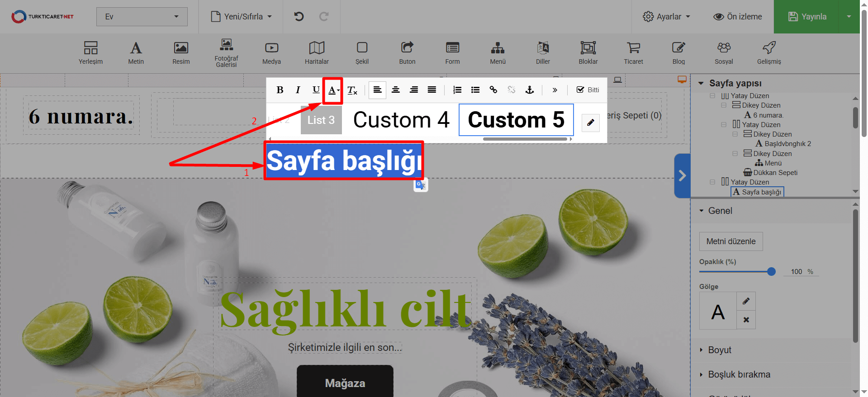Open Fotoğraf Galerisi tool

226,53
